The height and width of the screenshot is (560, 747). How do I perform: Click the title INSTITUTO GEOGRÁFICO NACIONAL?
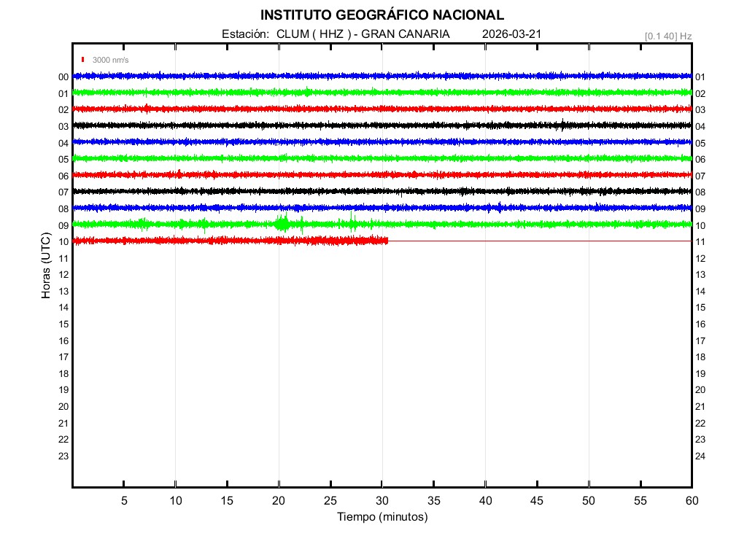click(x=382, y=15)
